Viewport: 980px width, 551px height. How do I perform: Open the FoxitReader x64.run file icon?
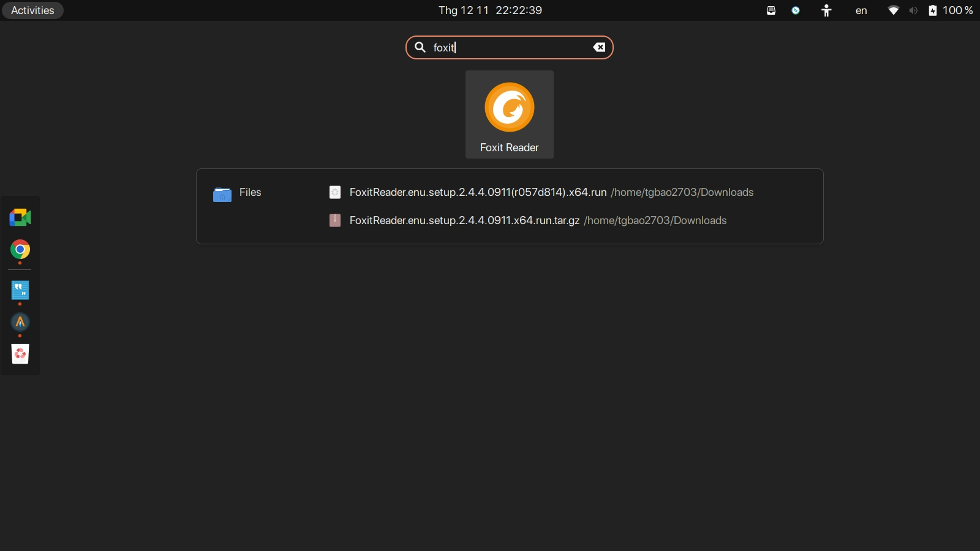335,192
